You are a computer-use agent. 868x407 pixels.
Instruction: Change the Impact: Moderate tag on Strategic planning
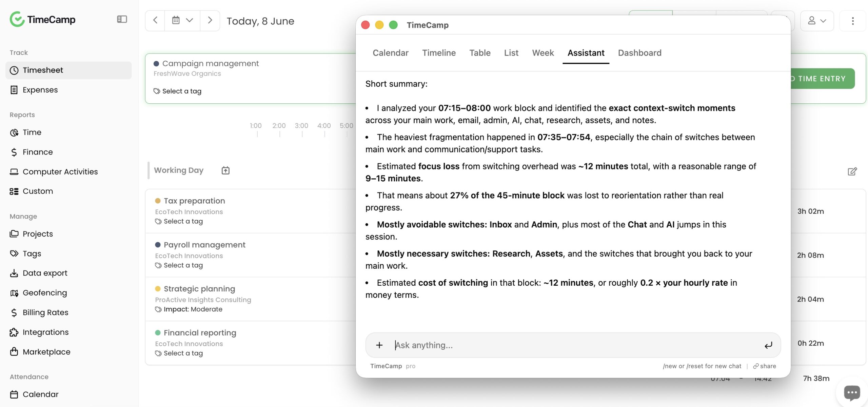pyautogui.click(x=189, y=309)
